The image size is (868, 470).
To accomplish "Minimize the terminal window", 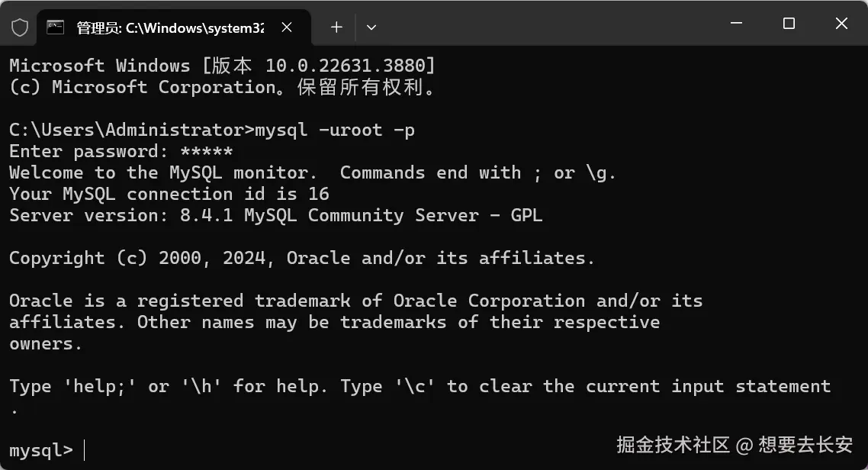I will 736,23.
